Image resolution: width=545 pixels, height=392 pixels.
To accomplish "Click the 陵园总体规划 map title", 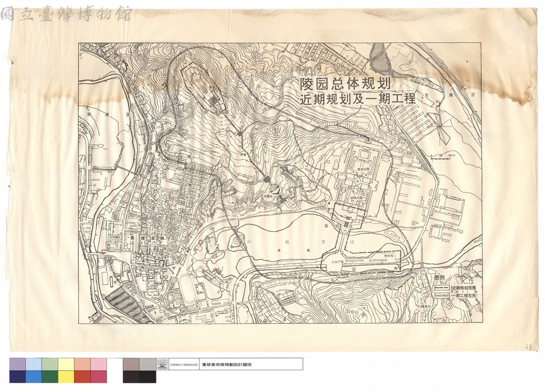I will 345,85.
